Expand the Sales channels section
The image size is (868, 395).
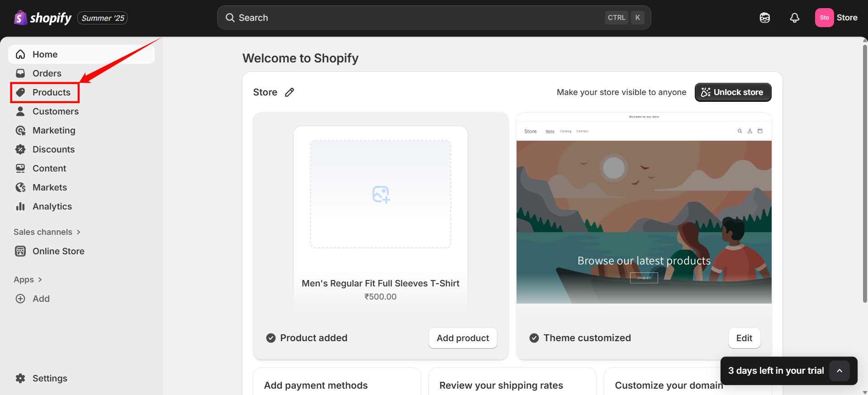coord(47,232)
